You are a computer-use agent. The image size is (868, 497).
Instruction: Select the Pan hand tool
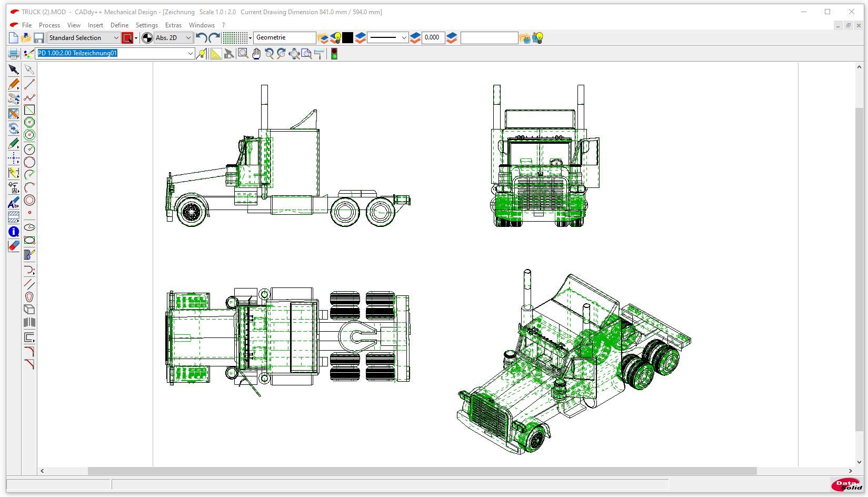click(x=256, y=54)
